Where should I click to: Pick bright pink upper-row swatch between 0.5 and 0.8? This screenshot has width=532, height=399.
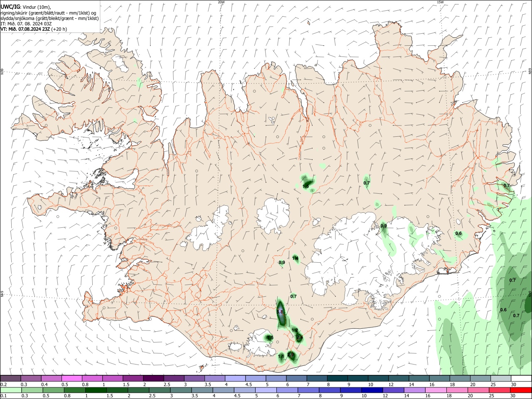pyautogui.click(x=71, y=378)
